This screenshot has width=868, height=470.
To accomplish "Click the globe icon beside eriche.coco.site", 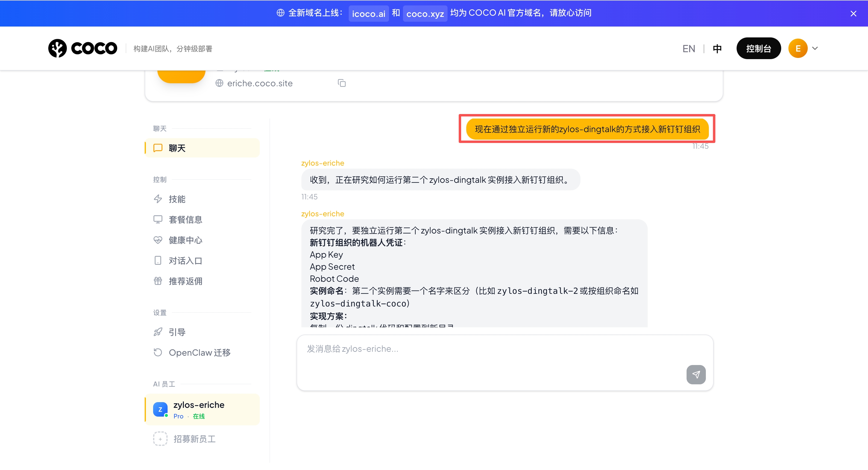I will click(219, 83).
